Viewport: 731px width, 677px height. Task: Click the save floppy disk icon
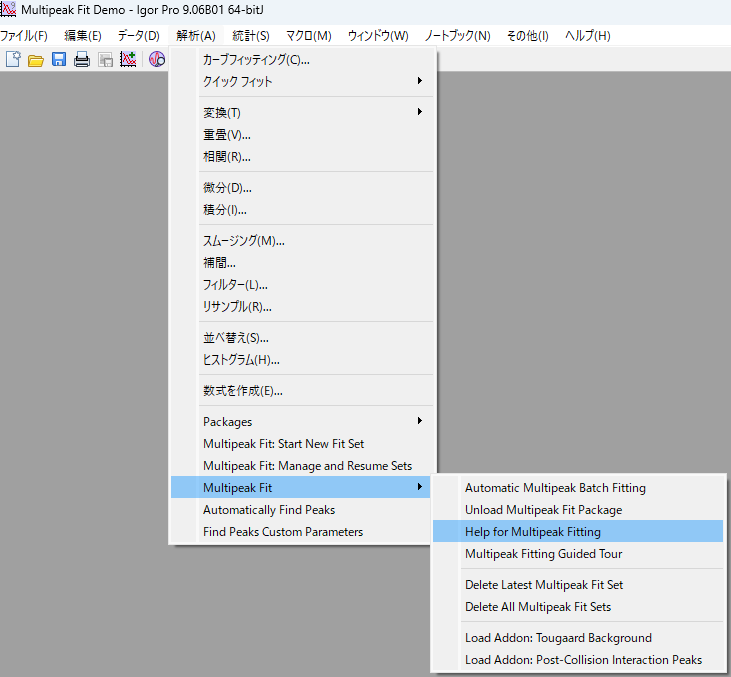click(x=59, y=59)
